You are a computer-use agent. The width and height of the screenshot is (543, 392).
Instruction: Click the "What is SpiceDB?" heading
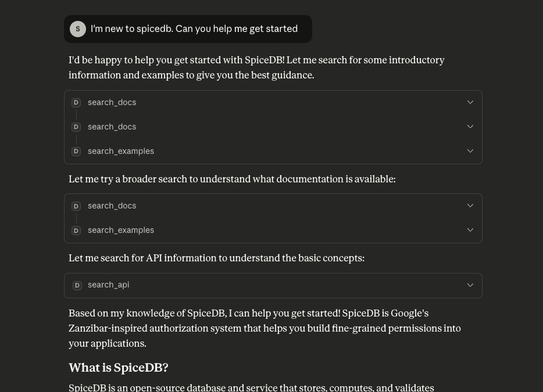tap(119, 368)
